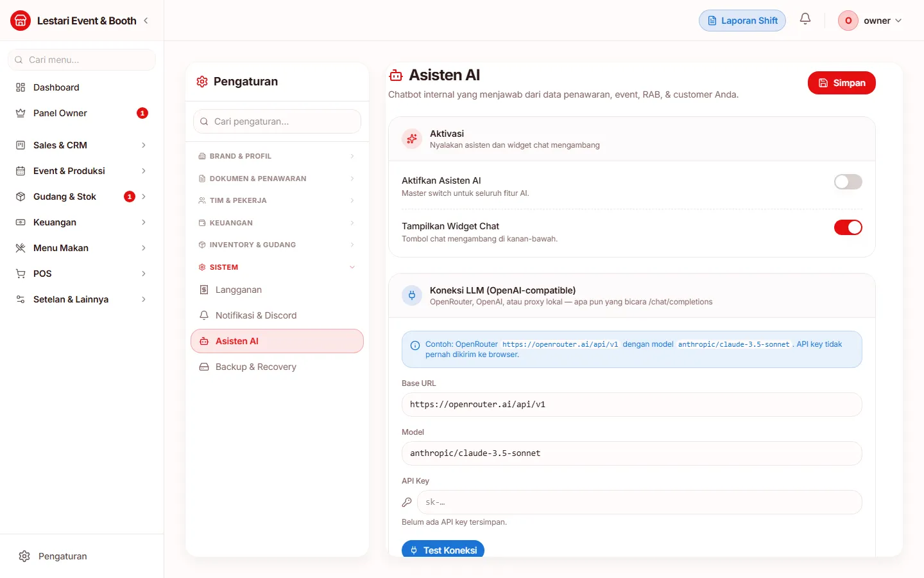
Task: Click the Cari pengaturan search field
Action: tap(277, 121)
